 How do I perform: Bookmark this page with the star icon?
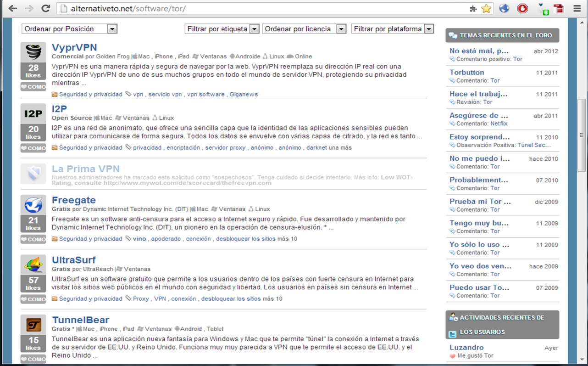pos(486,8)
